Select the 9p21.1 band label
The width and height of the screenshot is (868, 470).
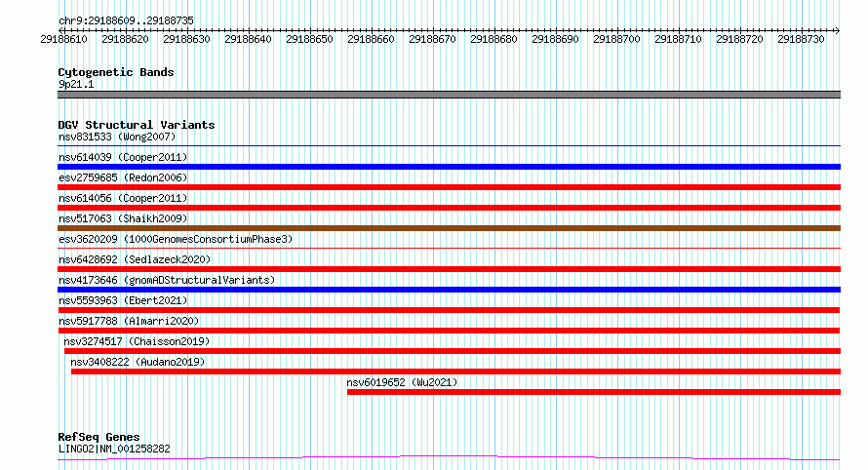pos(76,84)
